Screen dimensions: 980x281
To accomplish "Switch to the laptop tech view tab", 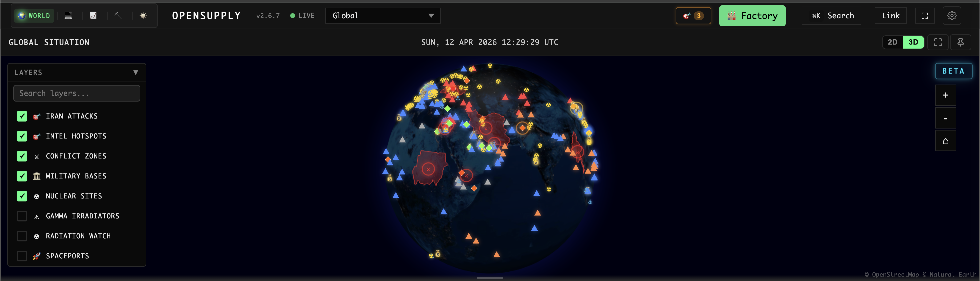I will coord(68,16).
